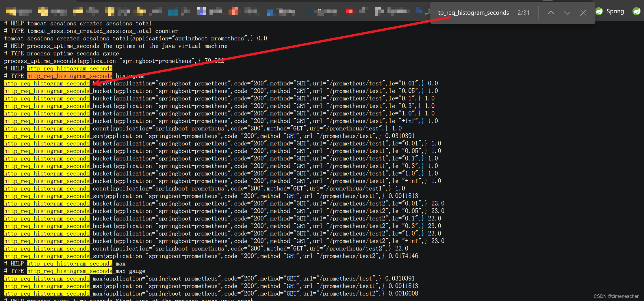Open the Spring bookmark
Viewport: 644px width, 301px height.
pyautogui.click(x=610, y=11)
